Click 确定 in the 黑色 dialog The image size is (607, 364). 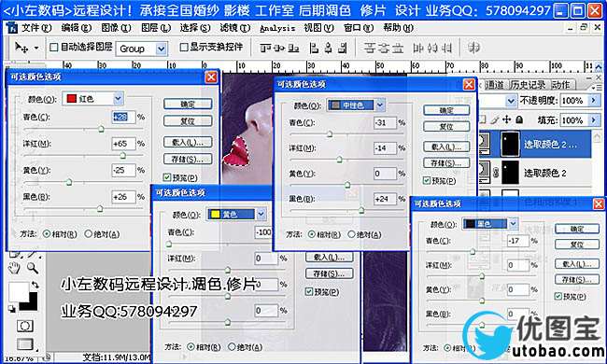[x=577, y=229]
